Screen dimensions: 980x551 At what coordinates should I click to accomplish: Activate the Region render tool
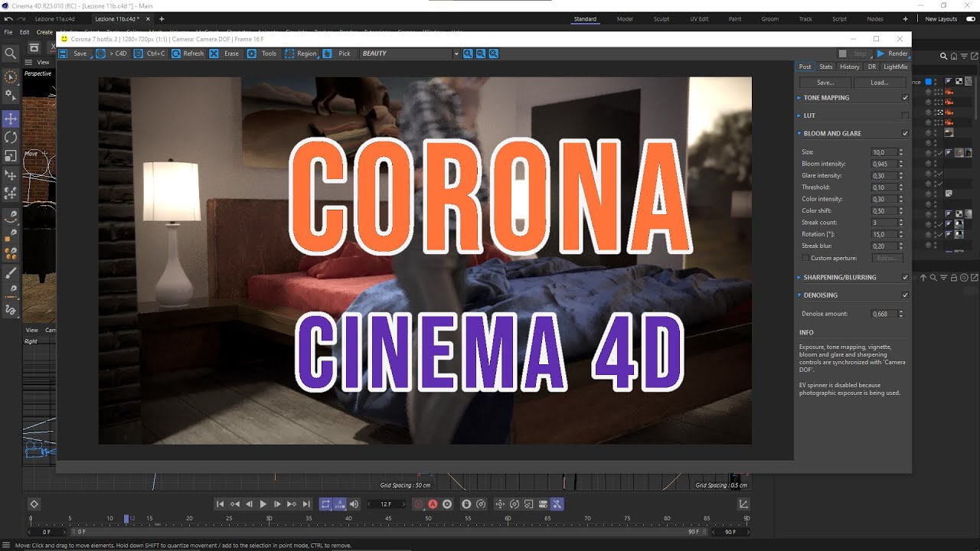(289, 54)
